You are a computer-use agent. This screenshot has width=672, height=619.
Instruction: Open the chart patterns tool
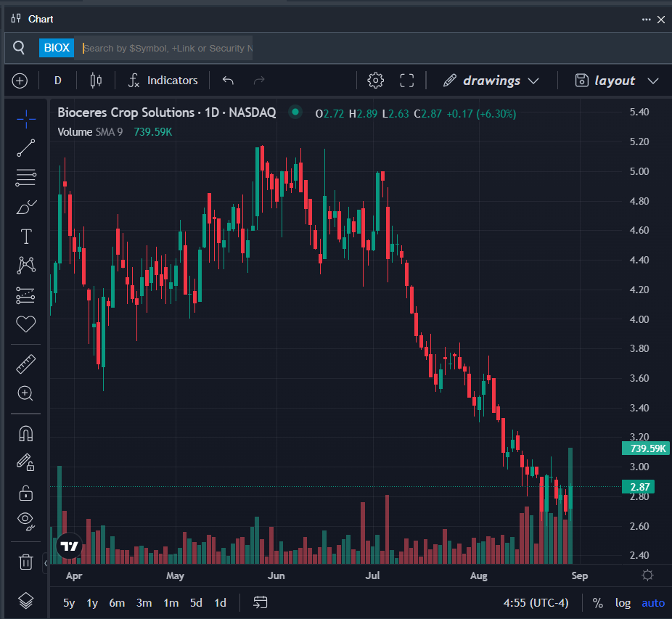pyautogui.click(x=26, y=266)
